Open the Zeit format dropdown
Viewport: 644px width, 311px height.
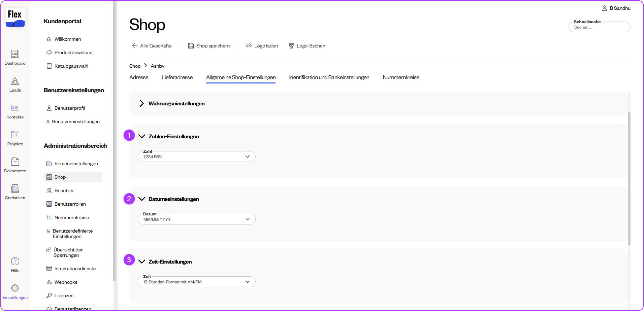(x=196, y=282)
